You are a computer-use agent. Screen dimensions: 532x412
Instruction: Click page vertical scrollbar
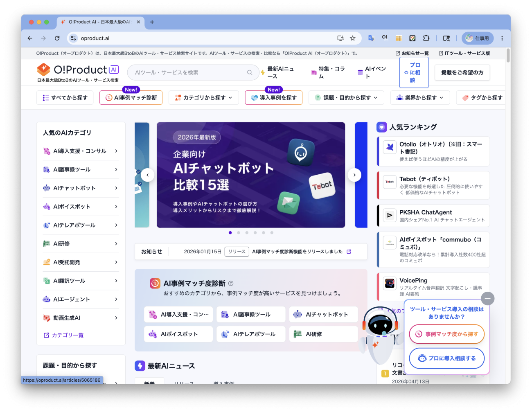point(508,55)
